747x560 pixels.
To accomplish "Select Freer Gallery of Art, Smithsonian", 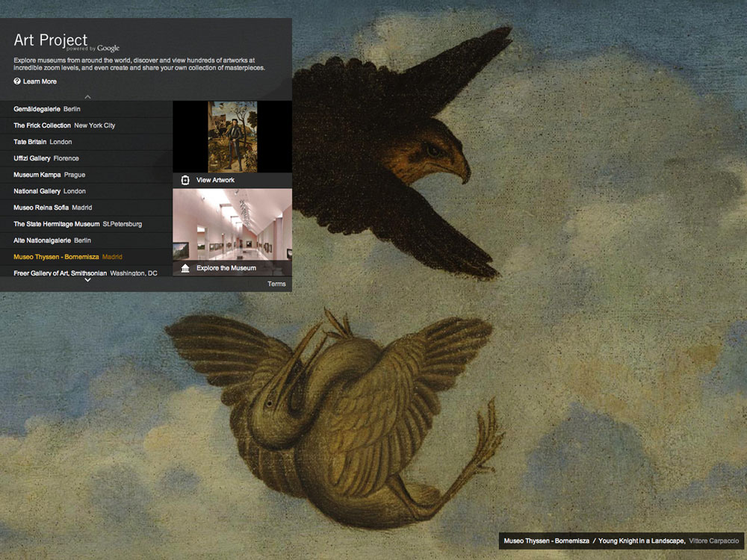I will [x=86, y=273].
